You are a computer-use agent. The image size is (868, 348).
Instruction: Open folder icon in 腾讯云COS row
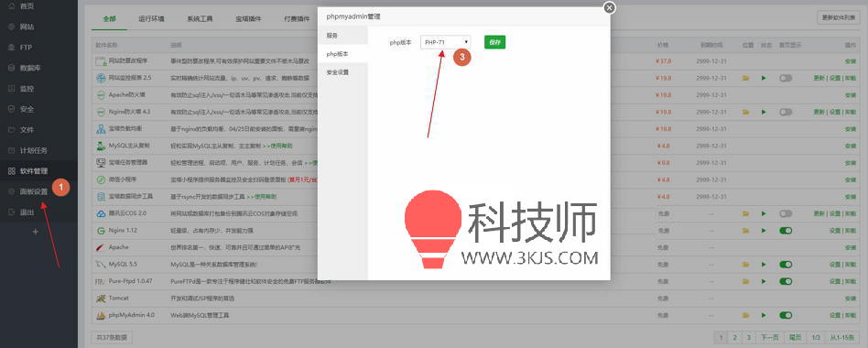coord(745,213)
